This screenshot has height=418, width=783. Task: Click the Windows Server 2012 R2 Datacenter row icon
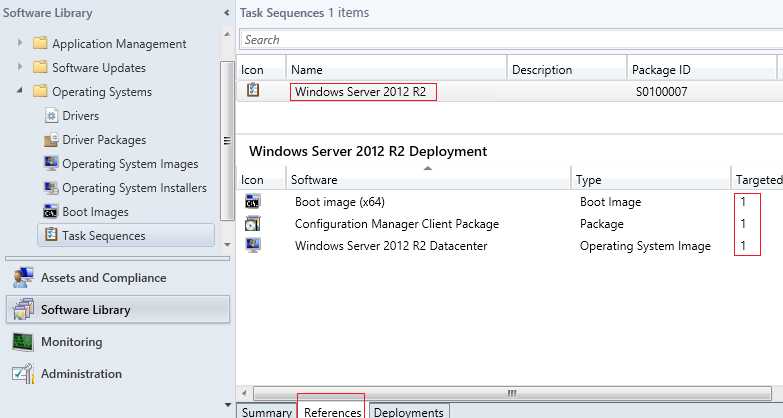(253, 245)
